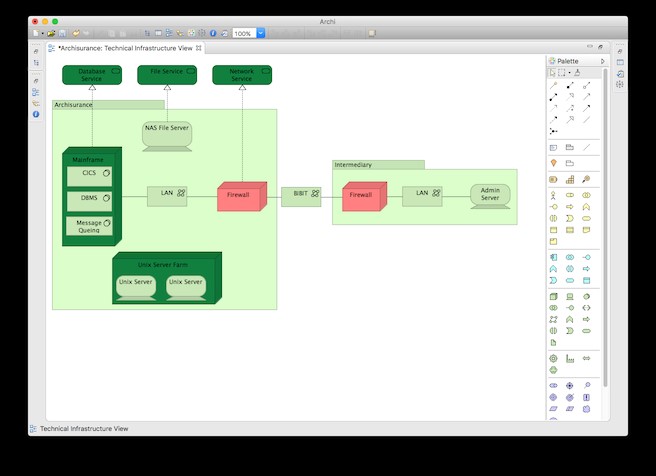Image resolution: width=656 pixels, height=476 pixels.
Task: Select the Marquee tool in the Palette
Action: 561,73
